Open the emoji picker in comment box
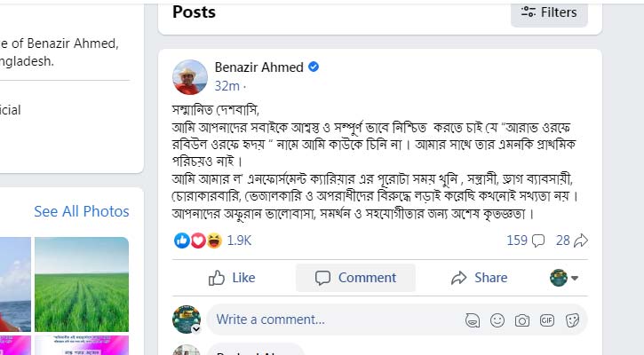Screen dimensions: 644x355 point(497,319)
